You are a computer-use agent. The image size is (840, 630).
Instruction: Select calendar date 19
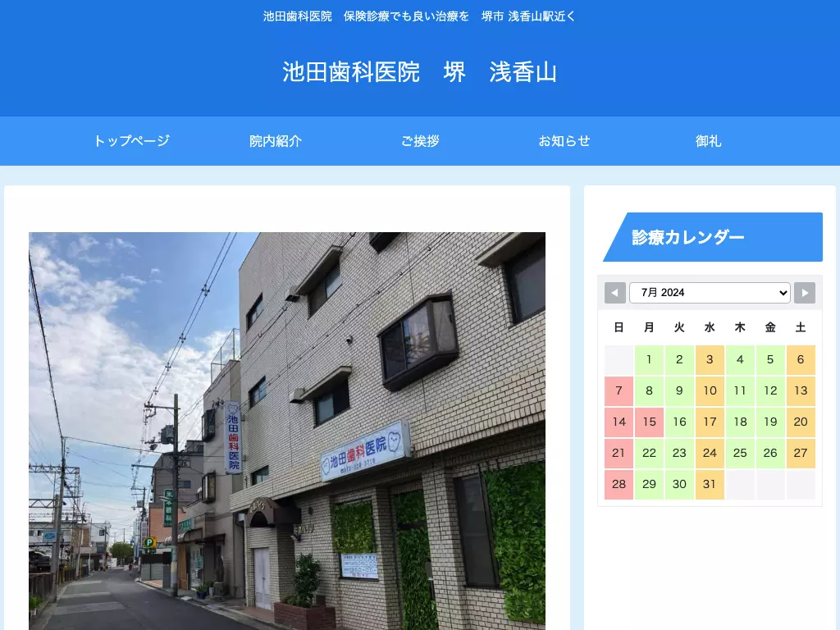770,422
